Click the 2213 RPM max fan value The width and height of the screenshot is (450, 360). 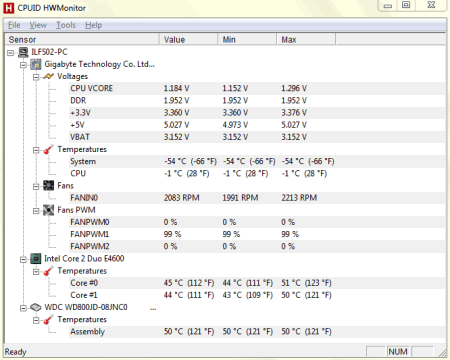299,198
